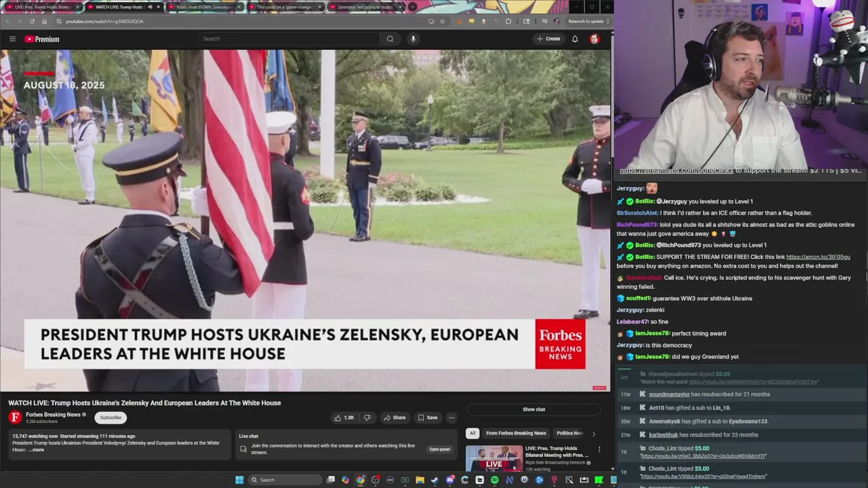Focus the YouTube search input field
Viewport: 868px width, 488px height.
tap(290, 39)
